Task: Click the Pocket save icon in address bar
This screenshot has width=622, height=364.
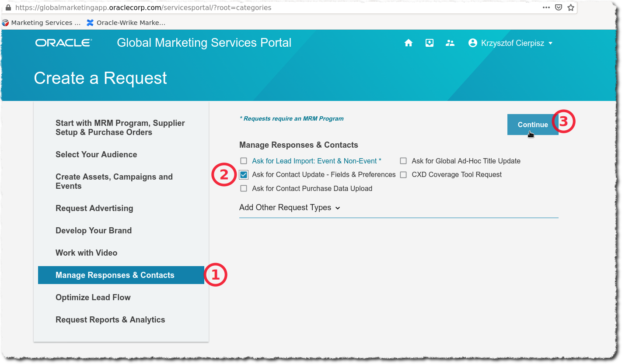Action: click(x=559, y=7)
